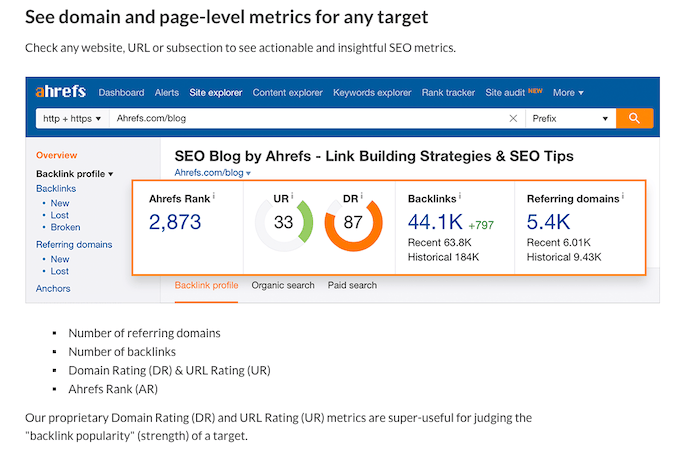Click the 'Domain Rating (DR) & URL Rating (UR)' bullet

pos(170,370)
